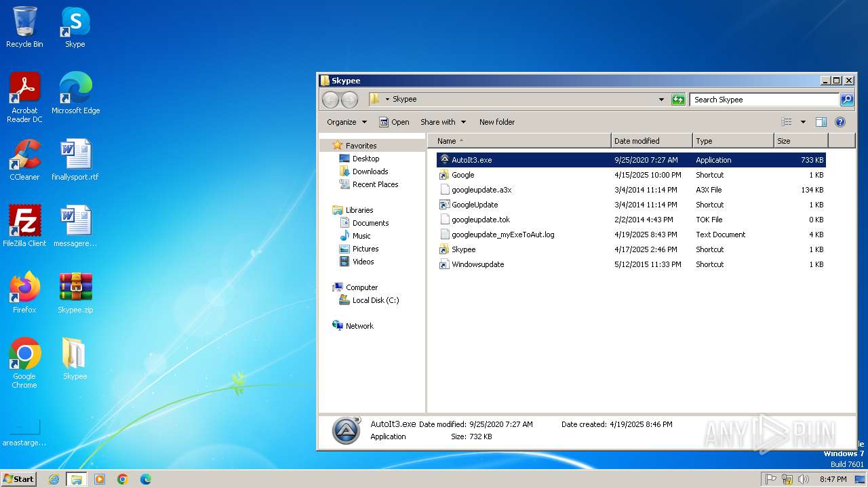Click Chrome icon in taskbar
Viewport: 868px width, 488px height.
click(123, 479)
